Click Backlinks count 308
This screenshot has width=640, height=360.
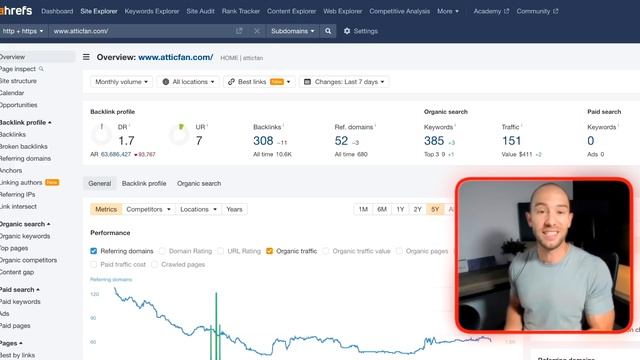click(x=263, y=141)
